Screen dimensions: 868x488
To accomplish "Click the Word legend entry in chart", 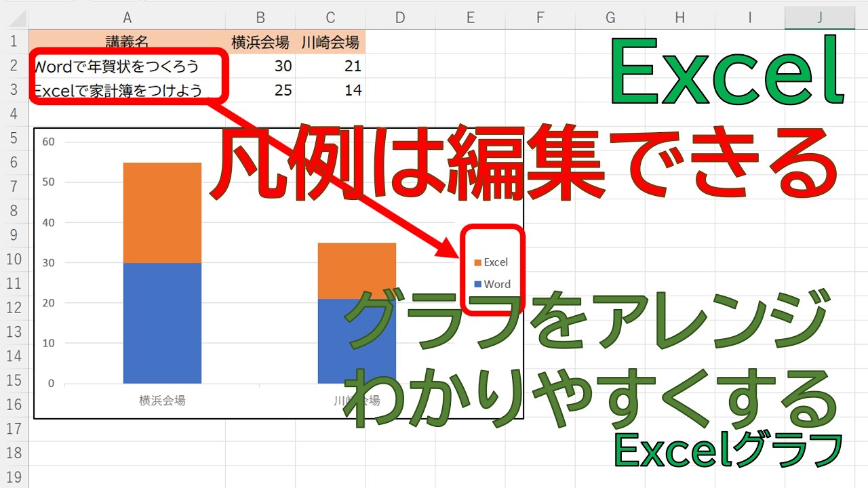I will [x=492, y=284].
